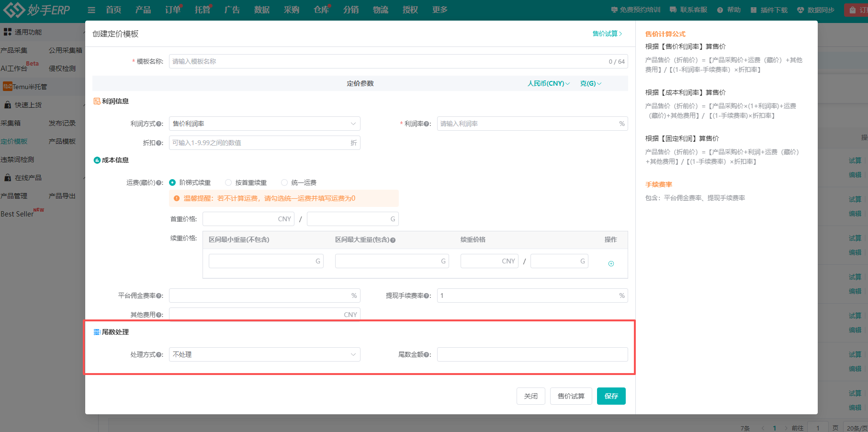Click the 保存 button
The width and height of the screenshot is (868, 432).
[611, 396]
